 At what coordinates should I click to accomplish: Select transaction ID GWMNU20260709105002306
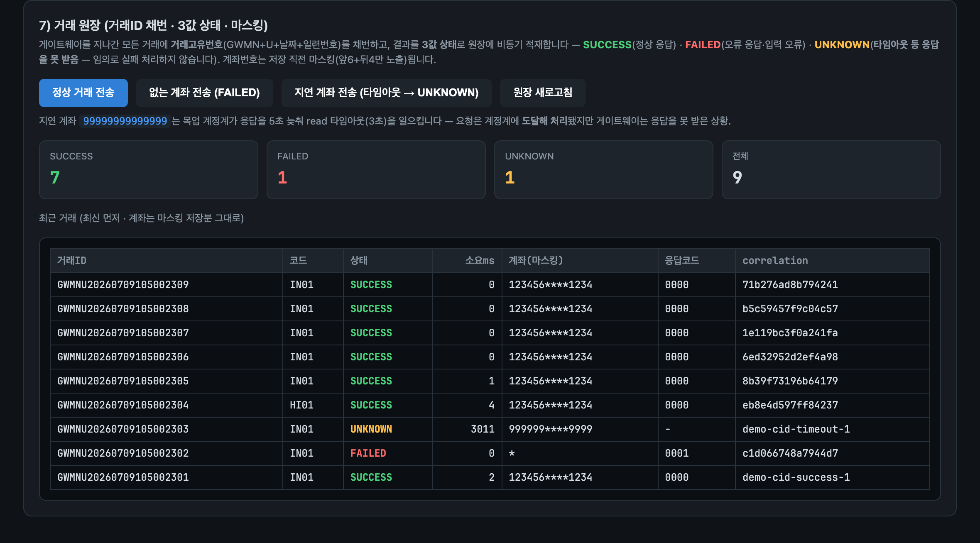123,357
